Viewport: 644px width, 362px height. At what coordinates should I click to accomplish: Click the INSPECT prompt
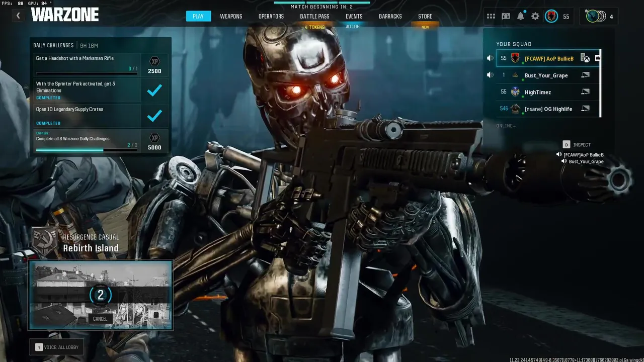coord(577,145)
